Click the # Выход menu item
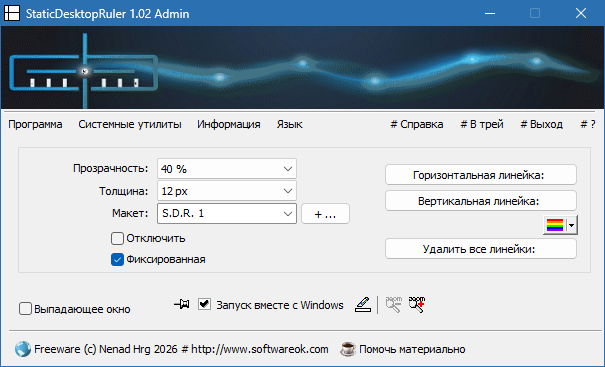The height and width of the screenshot is (367, 605). 541,124
